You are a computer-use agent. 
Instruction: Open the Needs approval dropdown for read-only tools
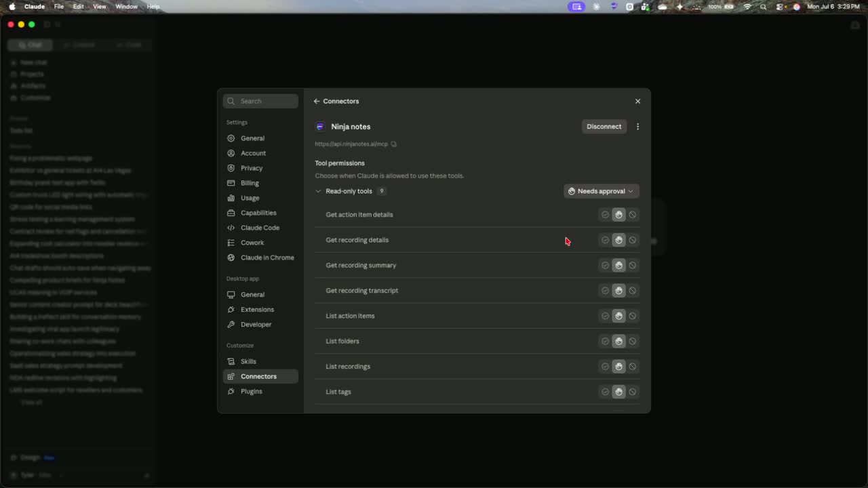click(601, 191)
